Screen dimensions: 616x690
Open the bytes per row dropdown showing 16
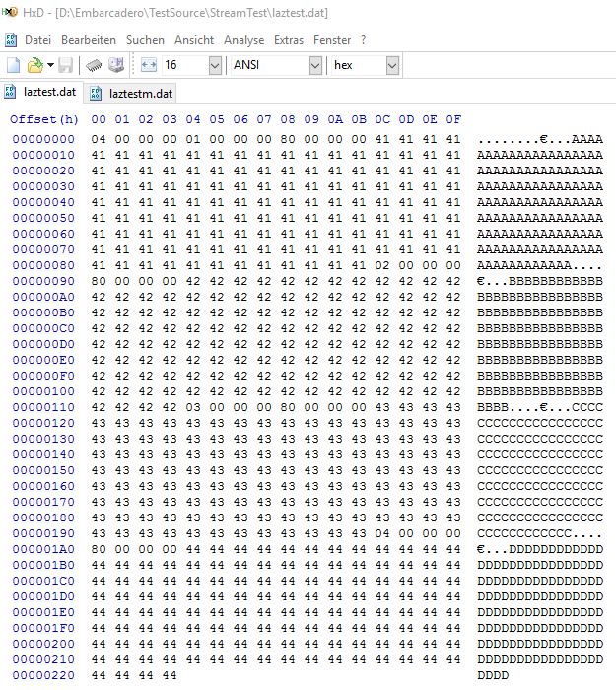click(215, 65)
